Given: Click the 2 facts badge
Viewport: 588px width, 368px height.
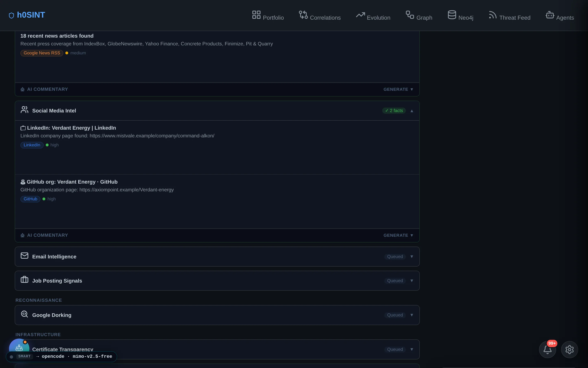Looking at the screenshot, I should (394, 110).
